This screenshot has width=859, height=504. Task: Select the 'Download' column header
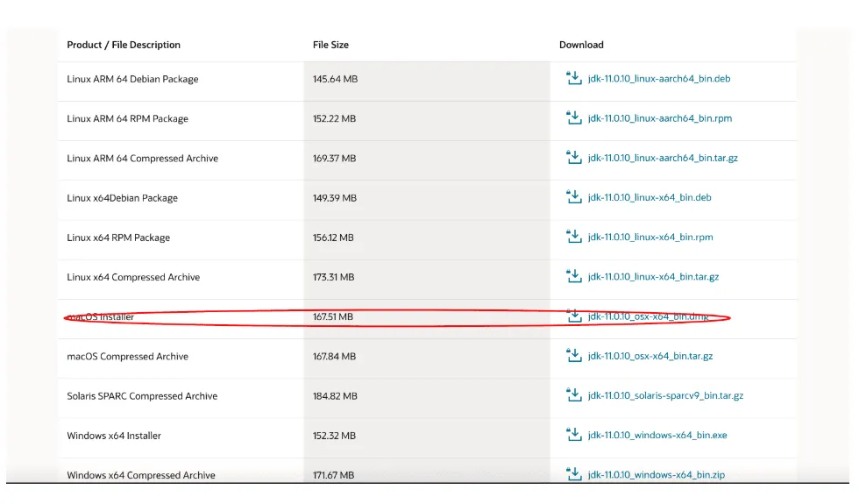pos(581,45)
